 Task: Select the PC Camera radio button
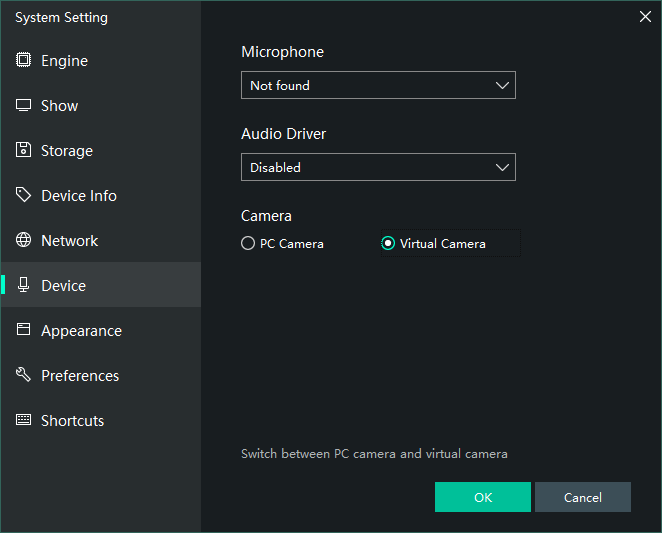tap(248, 243)
